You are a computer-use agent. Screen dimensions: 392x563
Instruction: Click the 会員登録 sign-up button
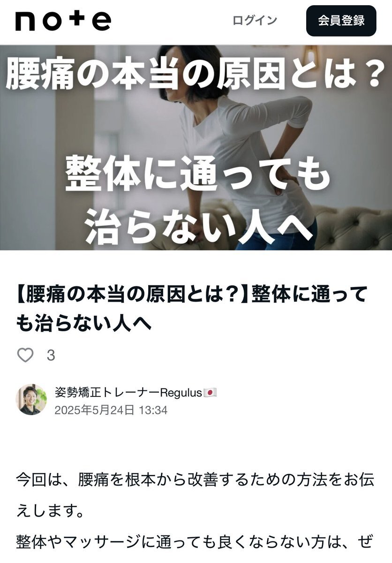point(341,21)
